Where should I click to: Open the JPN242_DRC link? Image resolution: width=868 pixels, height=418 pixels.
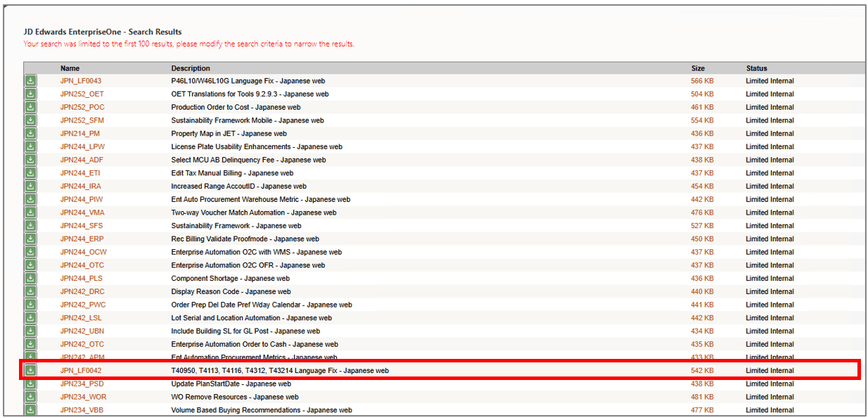83,291
